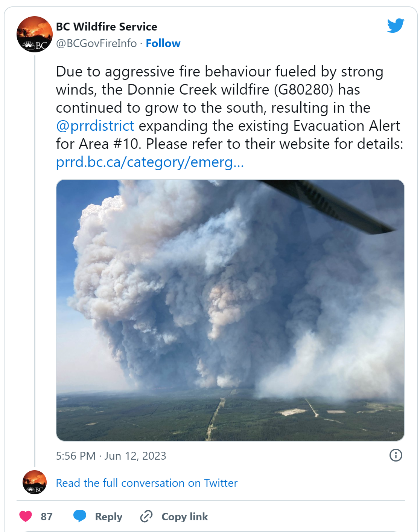
Task: Read the full conversation on Twitter
Action: point(147,483)
